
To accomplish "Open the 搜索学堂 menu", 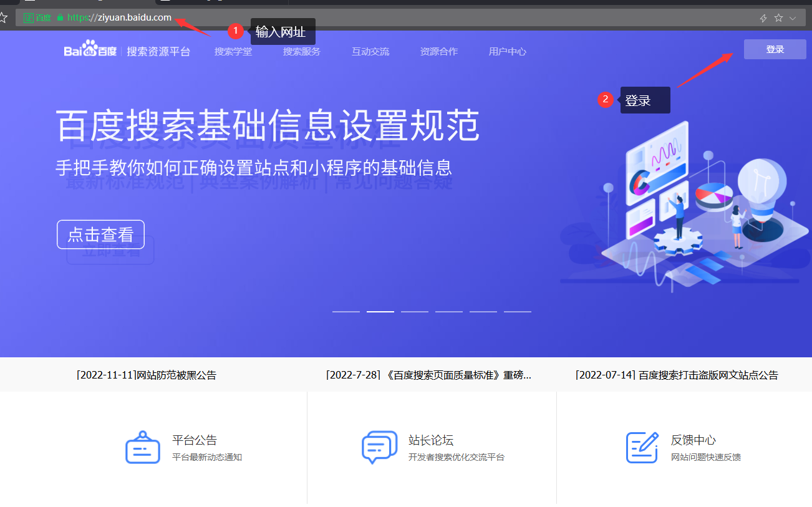I will (x=233, y=52).
